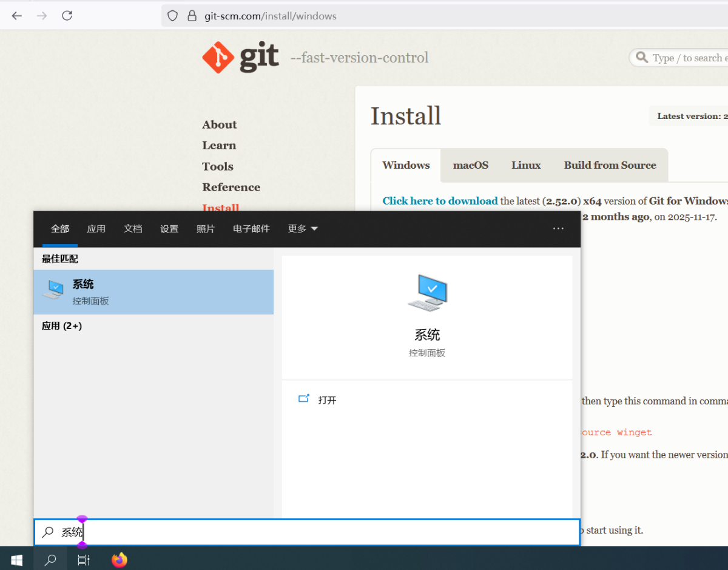Click the 'Click here to download' link
Image resolution: width=728 pixels, height=570 pixels.
[x=440, y=201]
